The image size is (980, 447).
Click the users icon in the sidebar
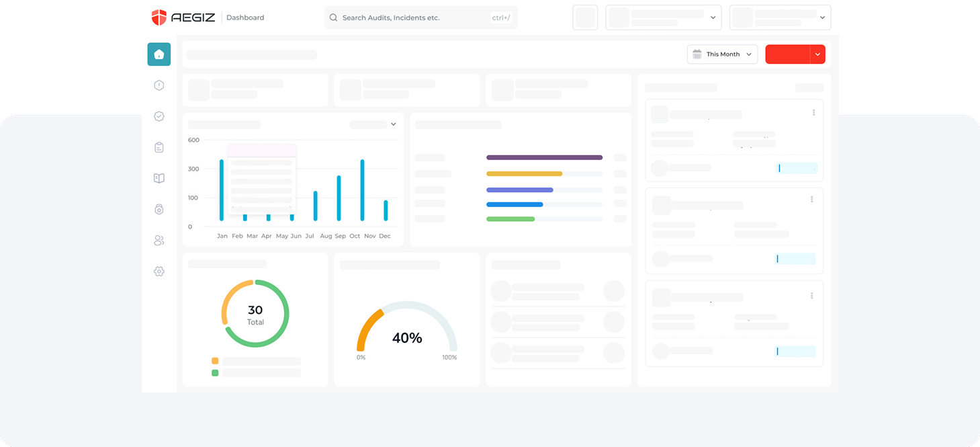(x=159, y=241)
